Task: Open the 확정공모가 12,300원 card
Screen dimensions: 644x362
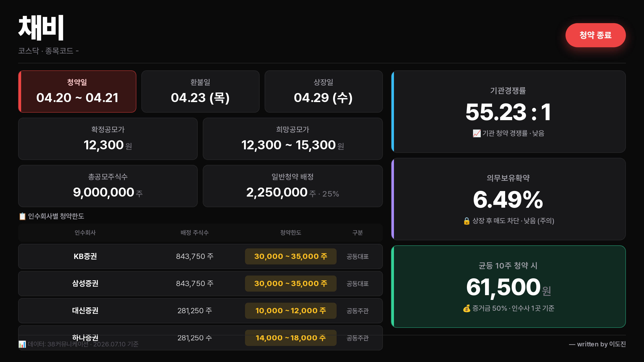Action: [108, 139]
